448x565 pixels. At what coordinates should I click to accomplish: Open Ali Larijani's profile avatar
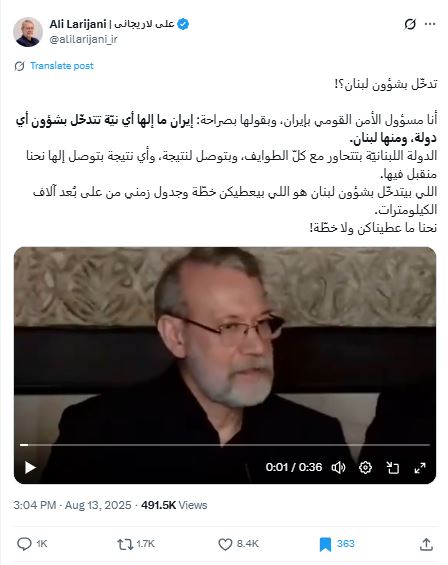(28, 32)
